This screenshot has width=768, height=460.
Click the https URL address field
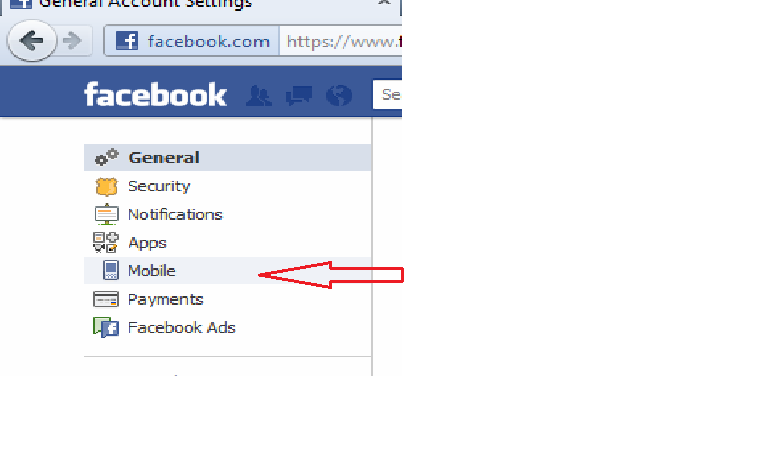[x=341, y=41]
